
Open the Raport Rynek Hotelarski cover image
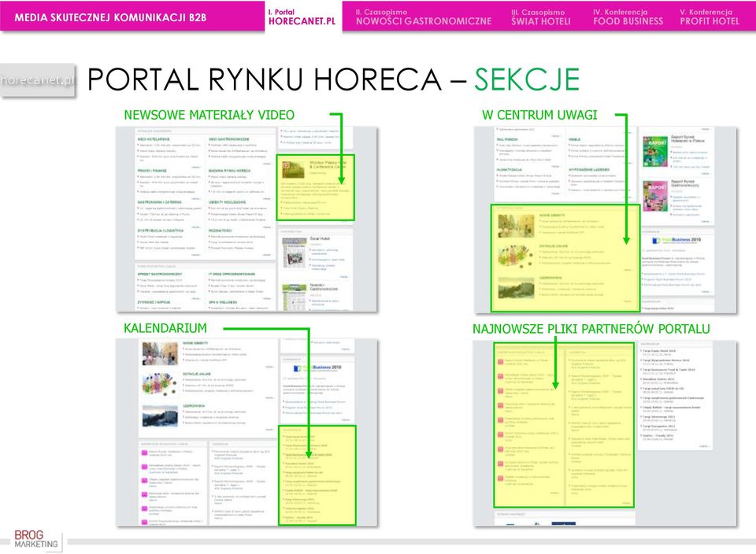coord(655,151)
